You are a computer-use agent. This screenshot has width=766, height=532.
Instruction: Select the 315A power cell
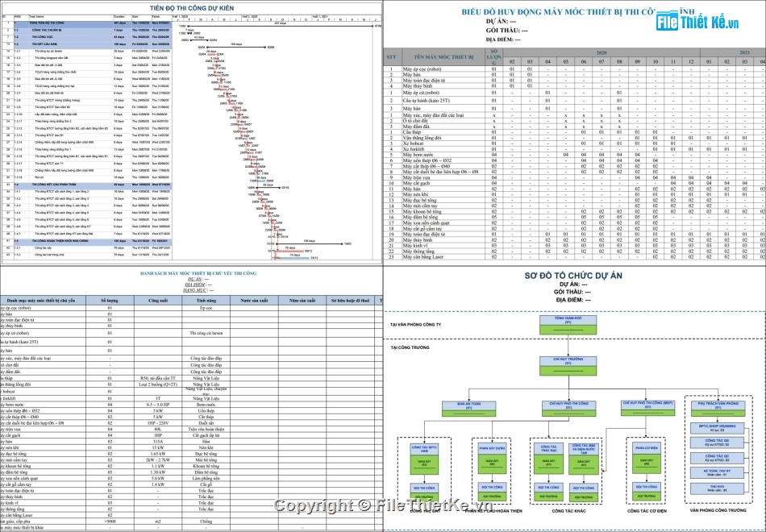[158, 442]
